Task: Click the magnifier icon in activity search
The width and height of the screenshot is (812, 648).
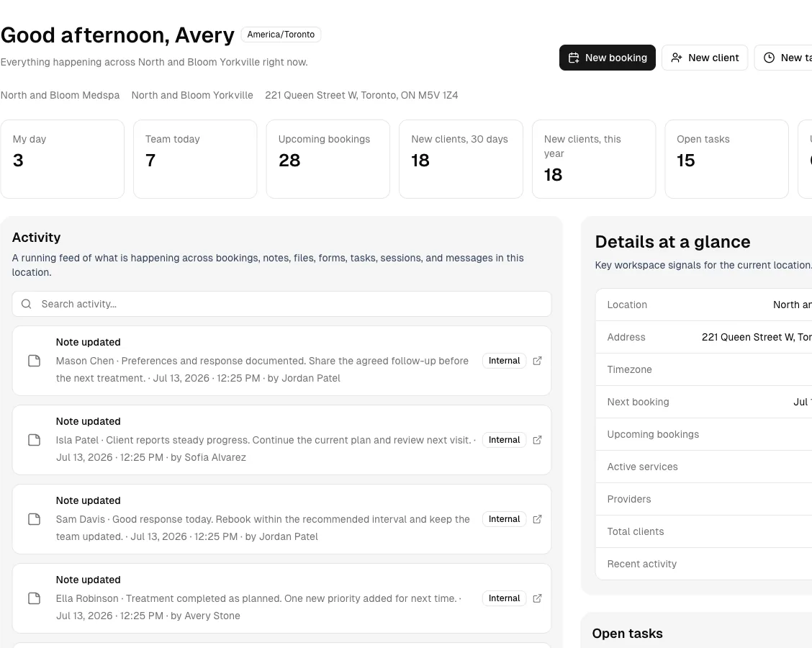Action: (27, 304)
